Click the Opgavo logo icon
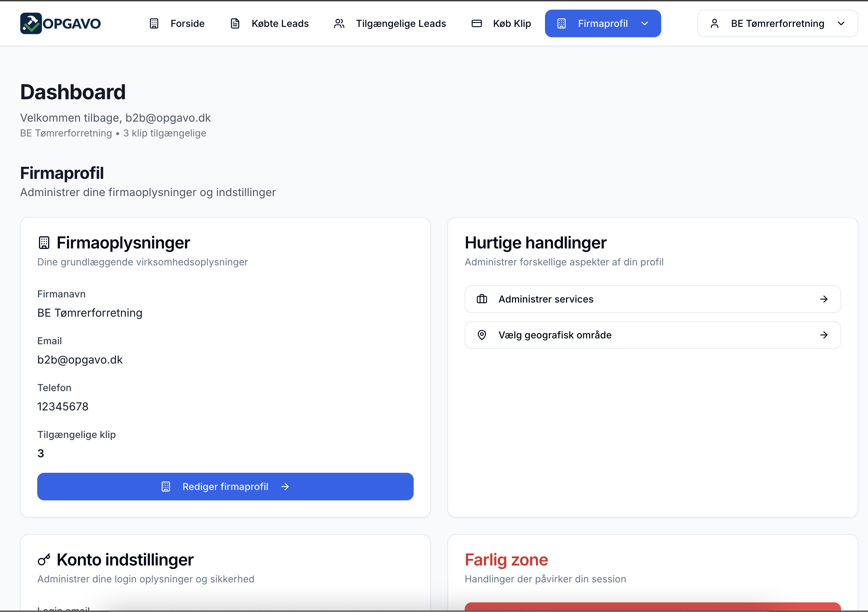The image size is (868, 612). pos(31,23)
